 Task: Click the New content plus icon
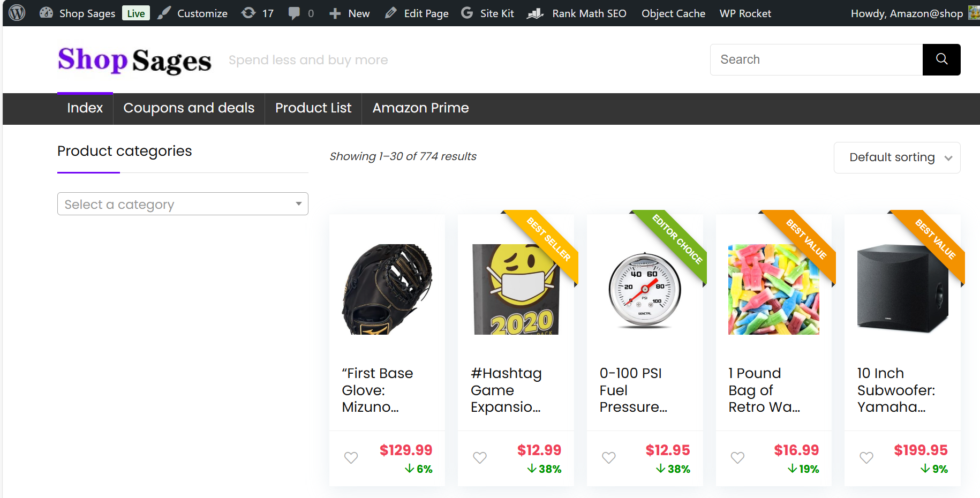[335, 13]
